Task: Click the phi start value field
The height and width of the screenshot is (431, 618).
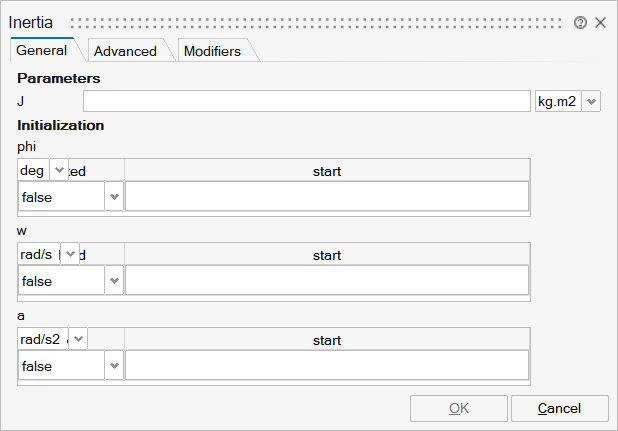Action: click(326, 197)
